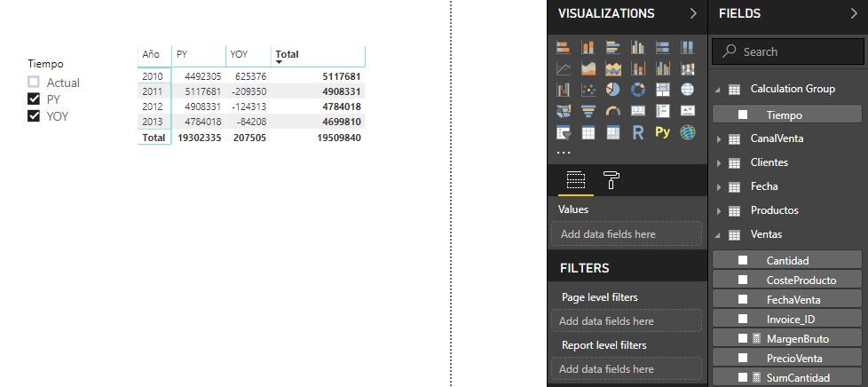Select the Multi-row card visual
The width and height of the screenshot is (868, 387).
tap(663, 111)
